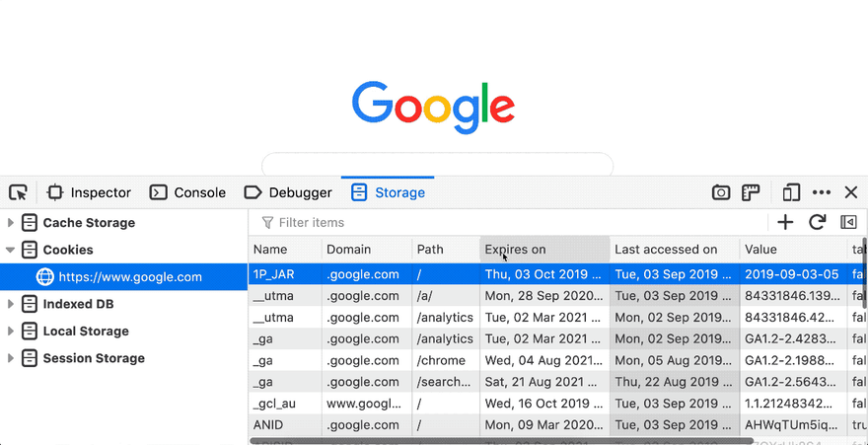Screen dimensions: 868x445
Task: Click the www.googl... domain cell
Action: coord(367,404)
